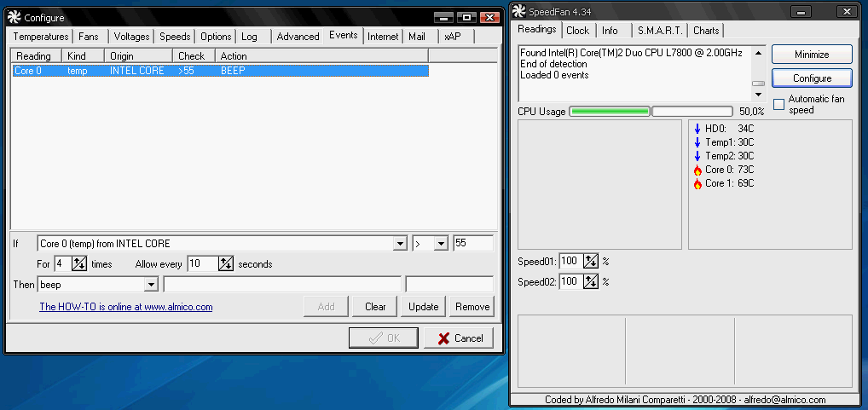Click the threshold value field showing 55

[473, 244]
